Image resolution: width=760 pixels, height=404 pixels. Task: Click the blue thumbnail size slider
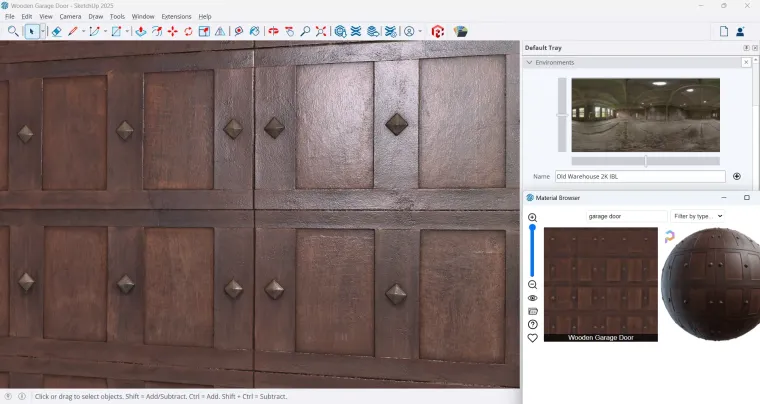tap(532, 250)
